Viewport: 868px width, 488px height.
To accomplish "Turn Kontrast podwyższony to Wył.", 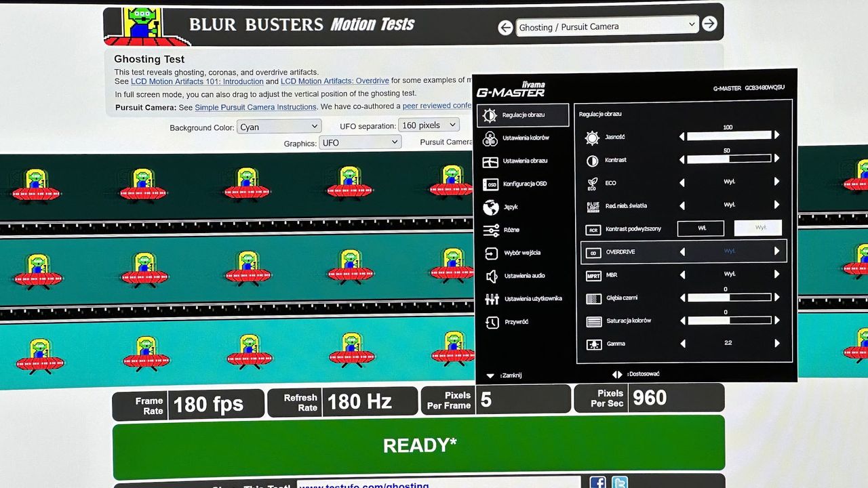I will point(758,228).
